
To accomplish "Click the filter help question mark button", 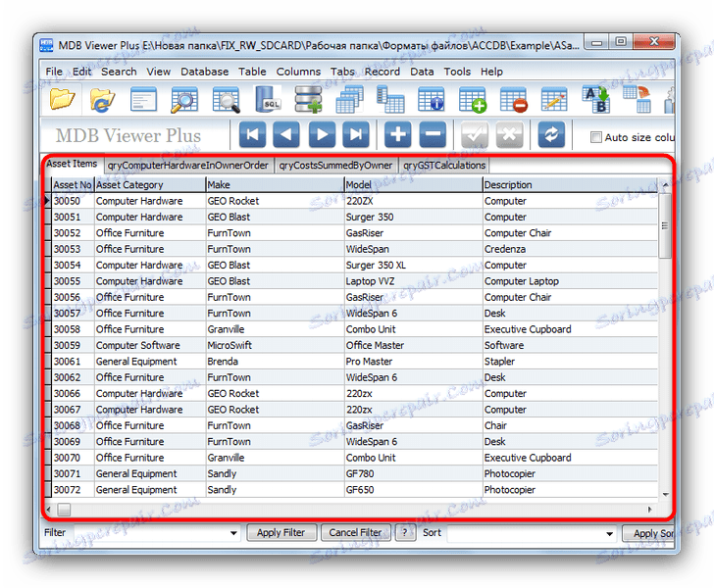I will [x=405, y=532].
